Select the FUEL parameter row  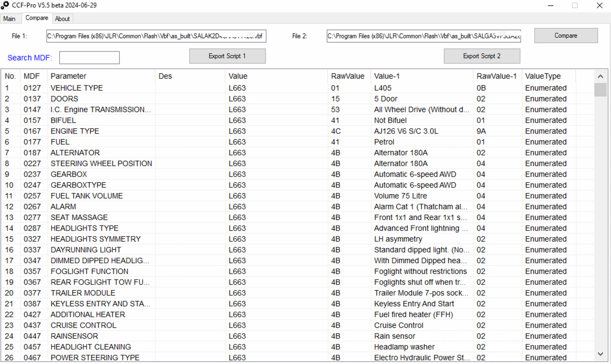[297, 142]
